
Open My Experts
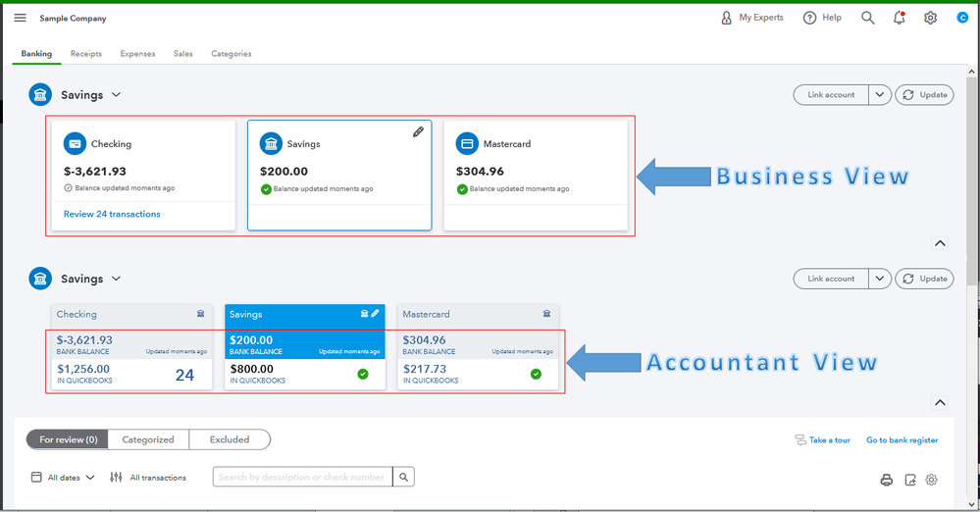[751, 18]
